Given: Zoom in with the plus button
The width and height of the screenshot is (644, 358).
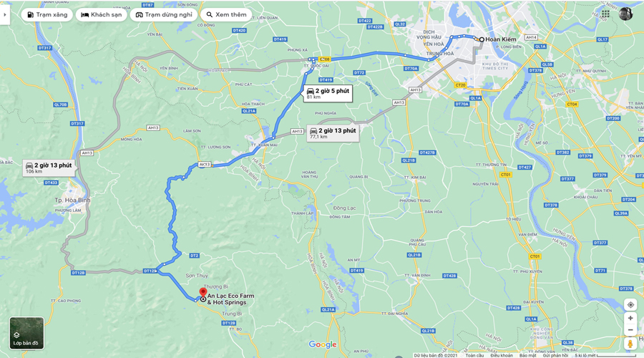Looking at the screenshot, I should [630, 318].
